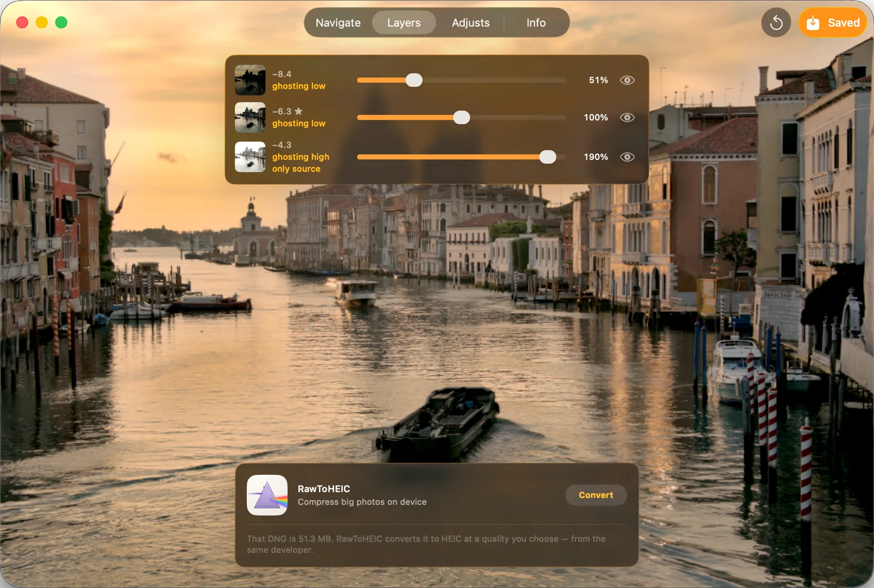Viewport: 874px width, 588px height.
Task: Click the star icon beside -6.3
Action: point(298,111)
